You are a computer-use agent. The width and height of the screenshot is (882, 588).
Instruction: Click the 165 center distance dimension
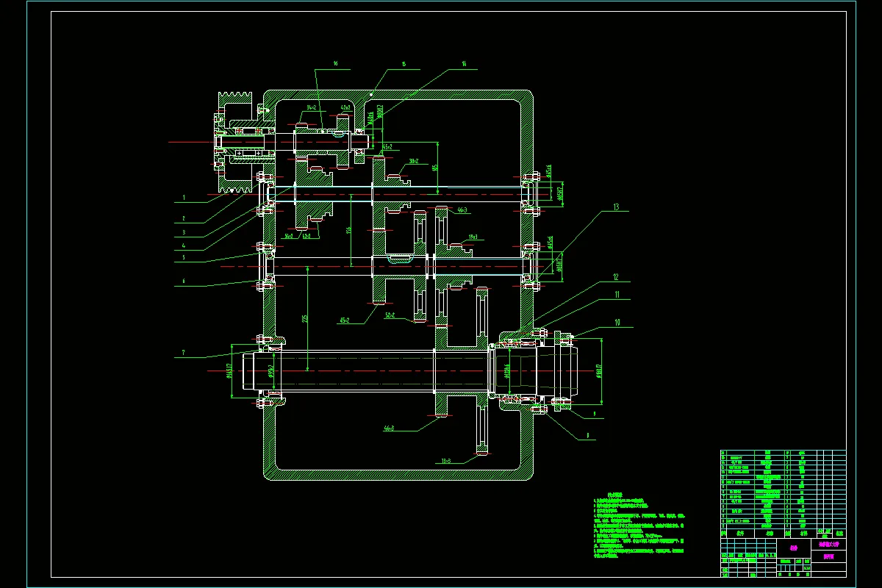pos(434,168)
